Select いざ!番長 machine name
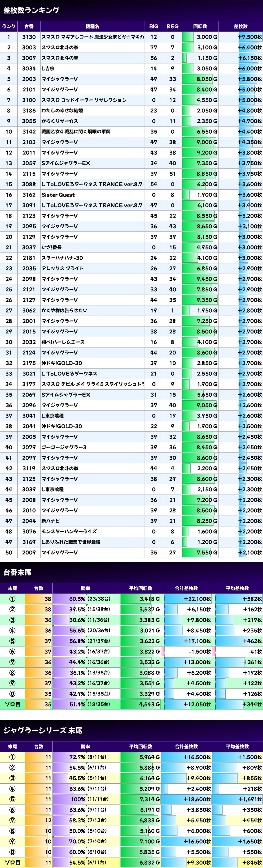 (x=52, y=247)
